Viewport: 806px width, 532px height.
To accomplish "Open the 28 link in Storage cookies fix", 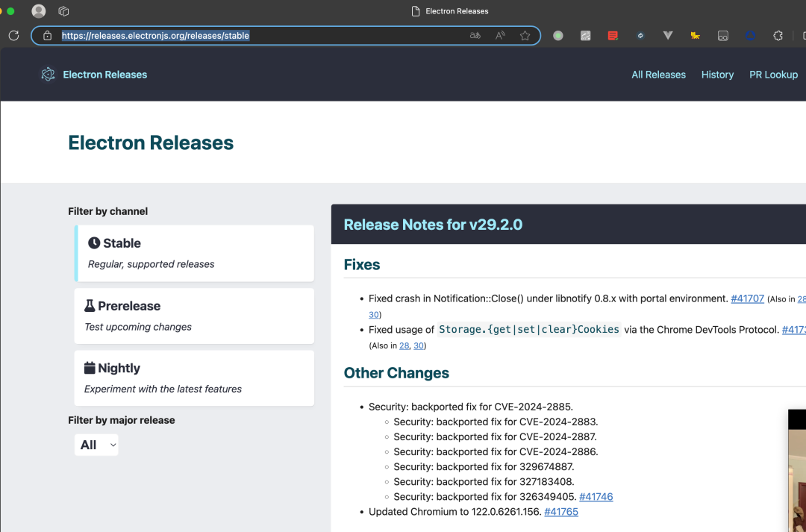I will tap(404, 345).
